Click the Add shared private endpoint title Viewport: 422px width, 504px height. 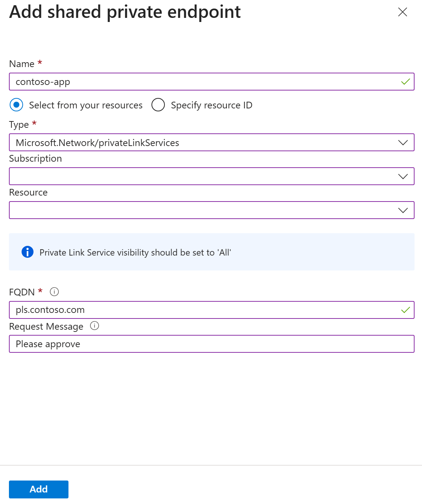click(x=125, y=12)
